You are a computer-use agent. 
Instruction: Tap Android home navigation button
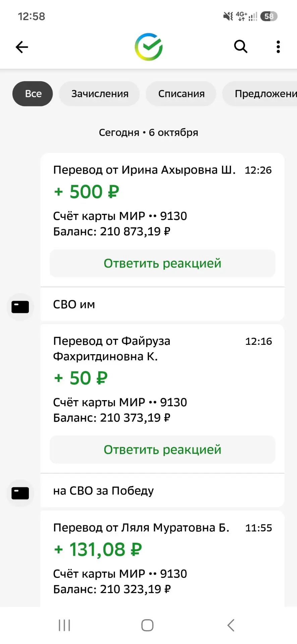coord(147,625)
